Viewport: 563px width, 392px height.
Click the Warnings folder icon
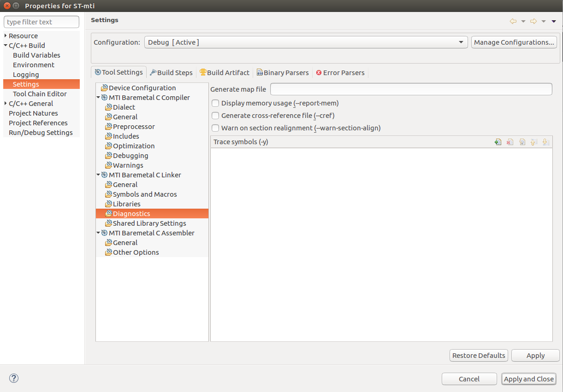coord(108,165)
